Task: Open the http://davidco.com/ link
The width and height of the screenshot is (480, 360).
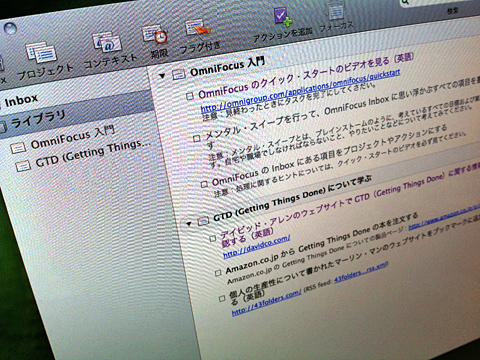Action: pos(256,247)
